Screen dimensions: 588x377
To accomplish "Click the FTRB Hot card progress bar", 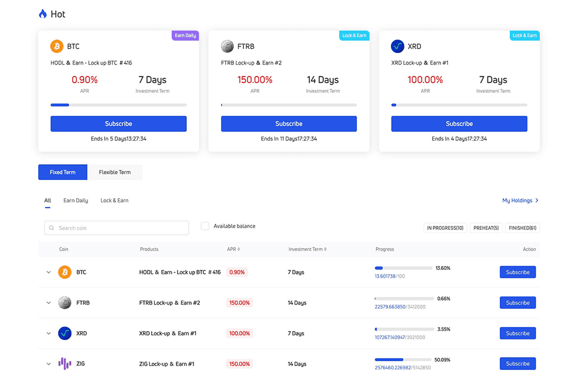I will point(289,105).
